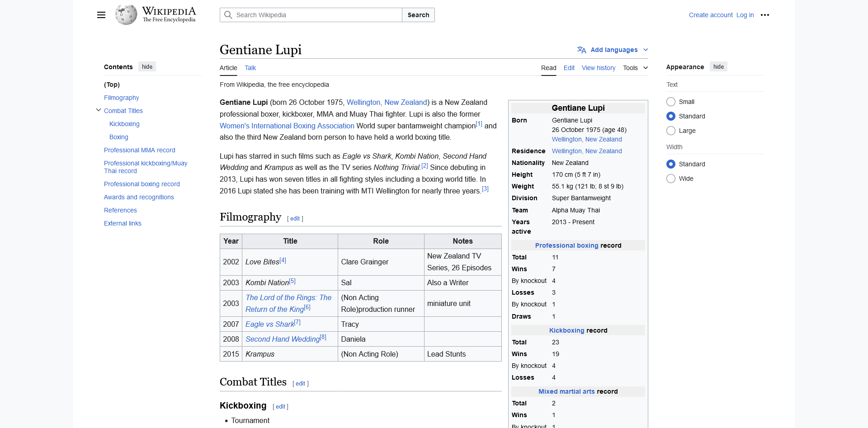Select the Small text size option
This screenshot has height=428, width=868.
pyautogui.click(x=671, y=102)
